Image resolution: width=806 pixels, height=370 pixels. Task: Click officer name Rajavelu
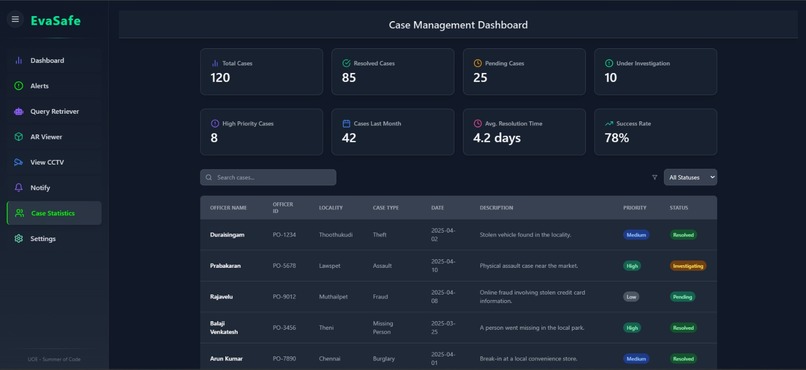pyautogui.click(x=221, y=297)
